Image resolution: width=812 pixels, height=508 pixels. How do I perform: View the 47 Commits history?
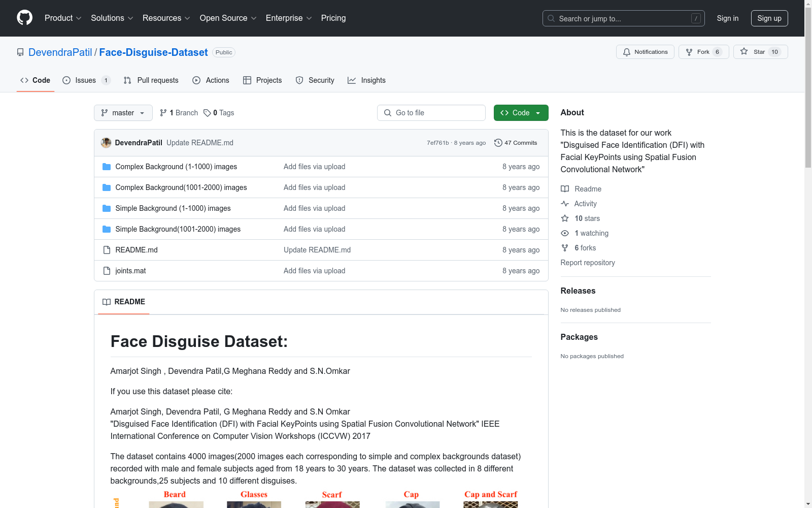[x=516, y=143]
